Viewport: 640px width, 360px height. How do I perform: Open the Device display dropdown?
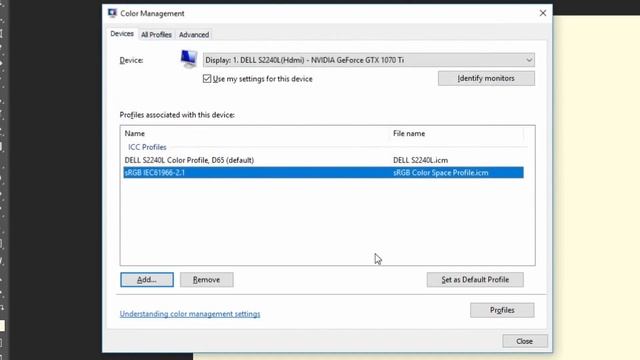[369, 60]
